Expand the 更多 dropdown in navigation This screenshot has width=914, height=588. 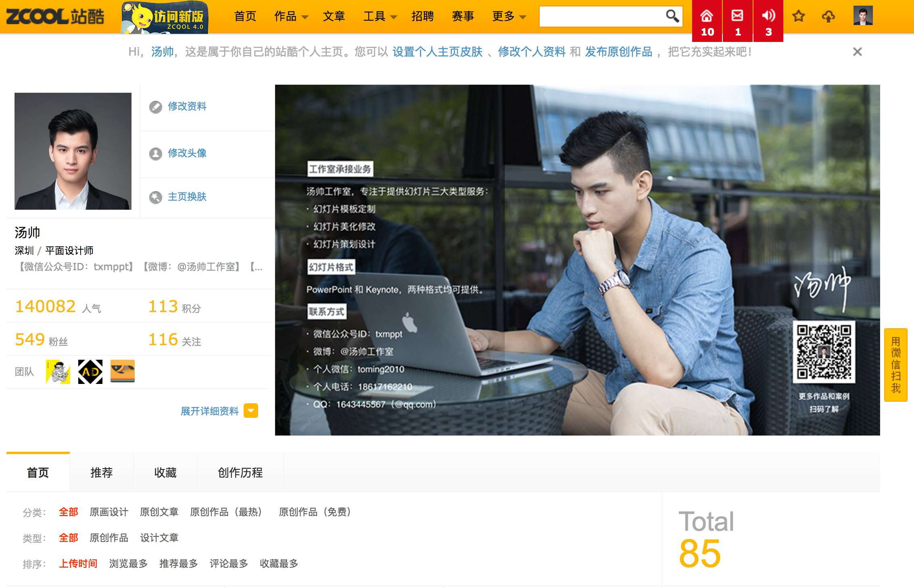509,17
